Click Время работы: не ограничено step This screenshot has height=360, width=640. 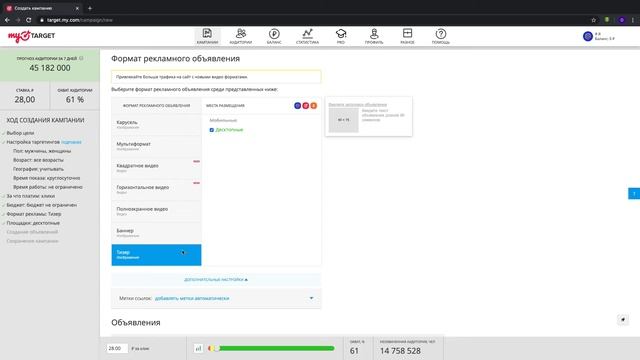[x=48, y=187]
